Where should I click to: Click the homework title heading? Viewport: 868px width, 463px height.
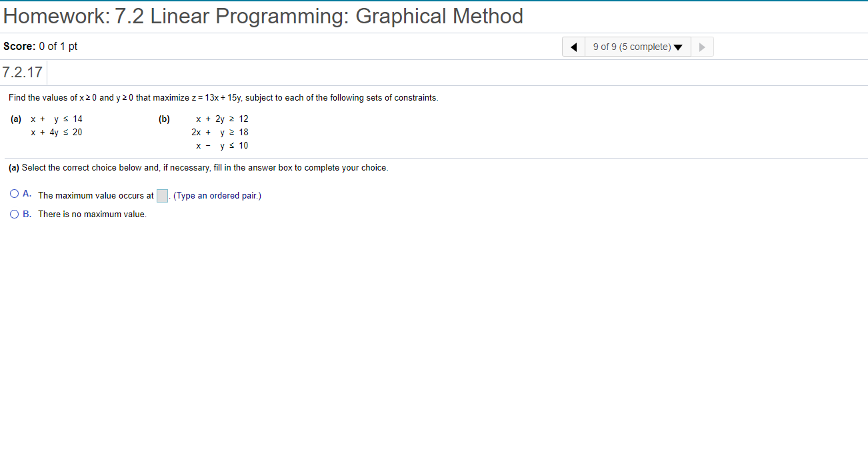click(x=262, y=16)
